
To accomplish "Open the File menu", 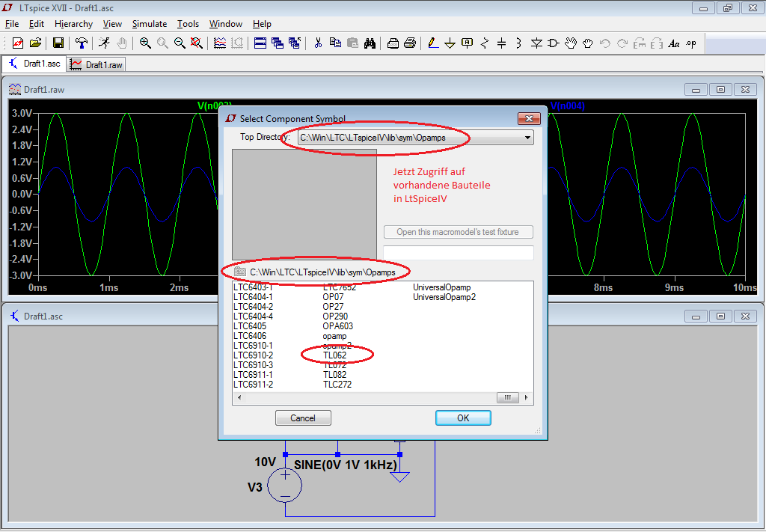I will click(12, 24).
